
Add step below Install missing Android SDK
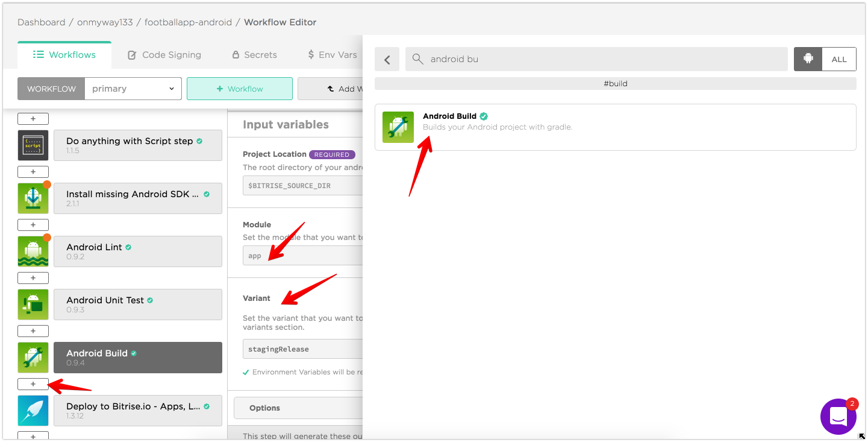pyautogui.click(x=33, y=225)
